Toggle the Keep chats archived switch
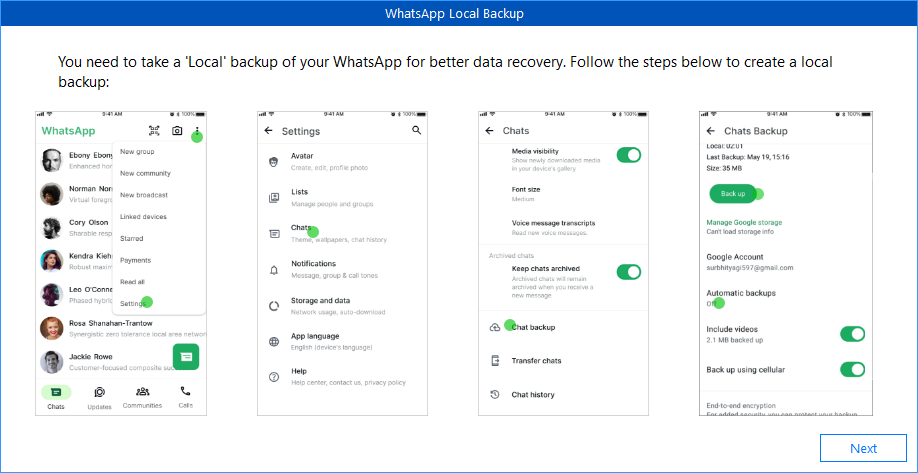 point(628,272)
